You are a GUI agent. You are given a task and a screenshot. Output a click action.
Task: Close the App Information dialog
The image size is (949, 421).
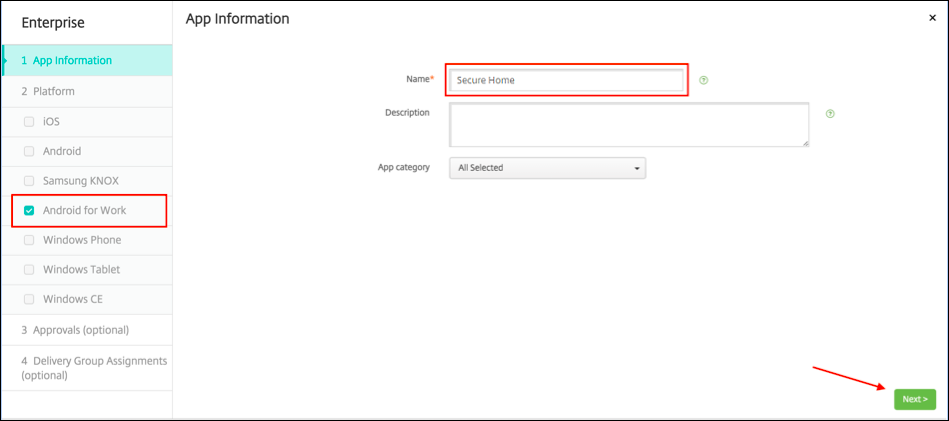pos(933,18)
